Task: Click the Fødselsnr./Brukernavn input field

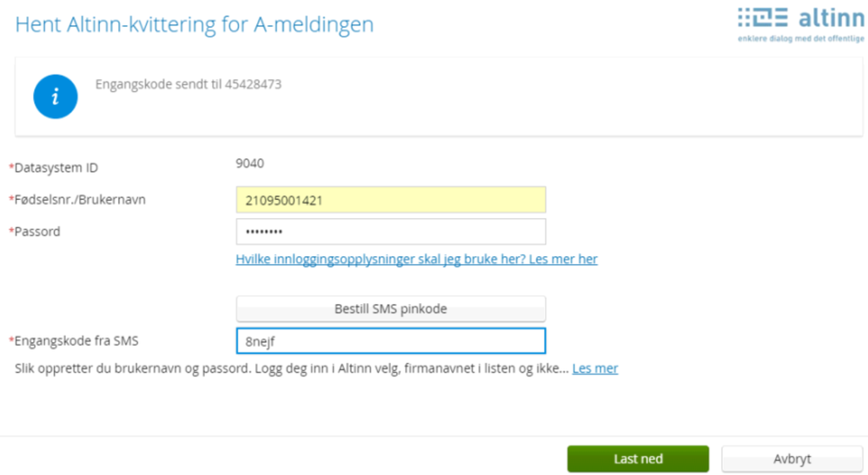Action: (x=390, y=201)
